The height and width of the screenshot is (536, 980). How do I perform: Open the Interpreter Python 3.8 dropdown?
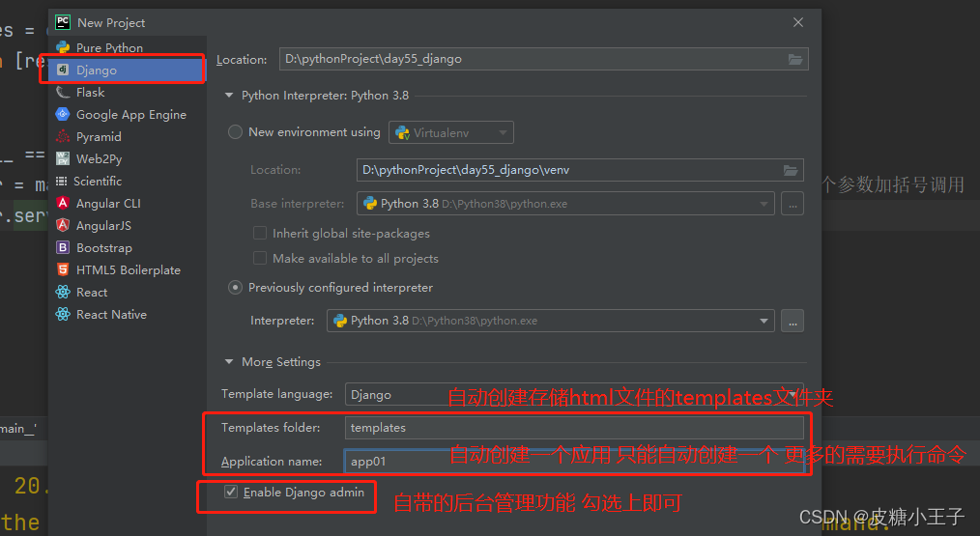coord(551,321)
